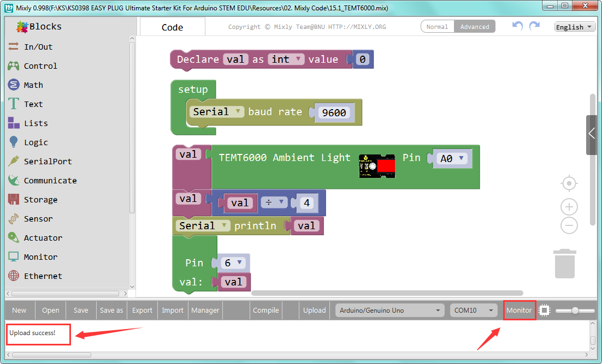Open the Communicate block category
Screen dimensions: 602x364
coord(50,181)
